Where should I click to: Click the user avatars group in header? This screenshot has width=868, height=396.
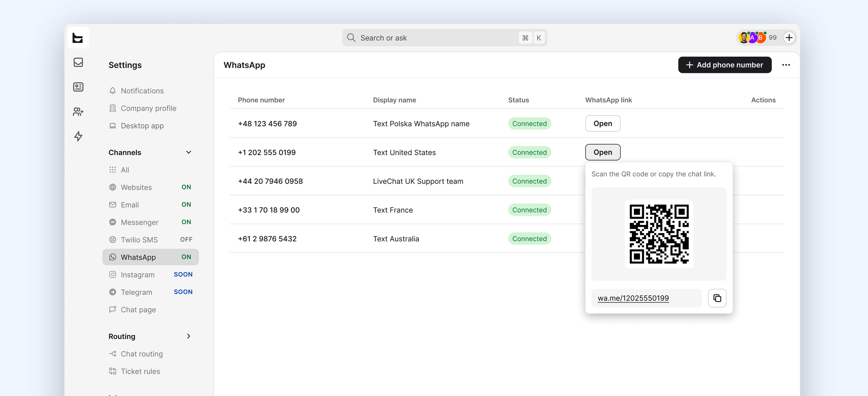[x=753, y=38]
